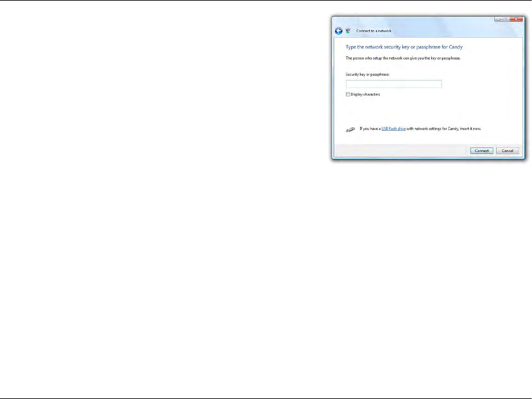This screenshot has height=399, width=532.
Task: Click the network icon beside the window title
Action: pyautogui.click(x=348, y=31)
